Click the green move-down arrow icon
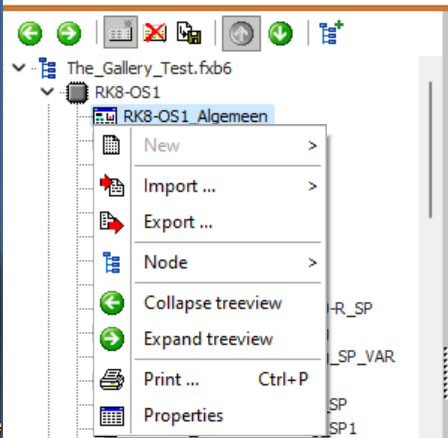Screen dimensions: 448x438 [280, 33]
